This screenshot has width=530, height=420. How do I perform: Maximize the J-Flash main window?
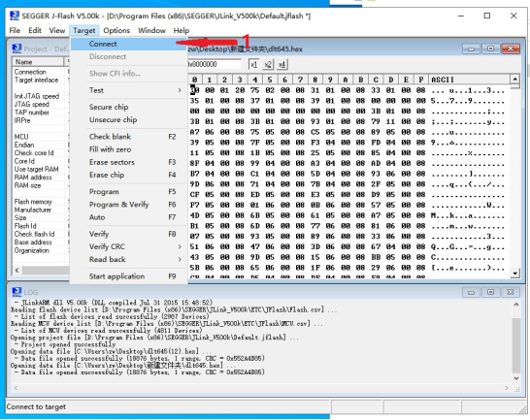(487, 16)
